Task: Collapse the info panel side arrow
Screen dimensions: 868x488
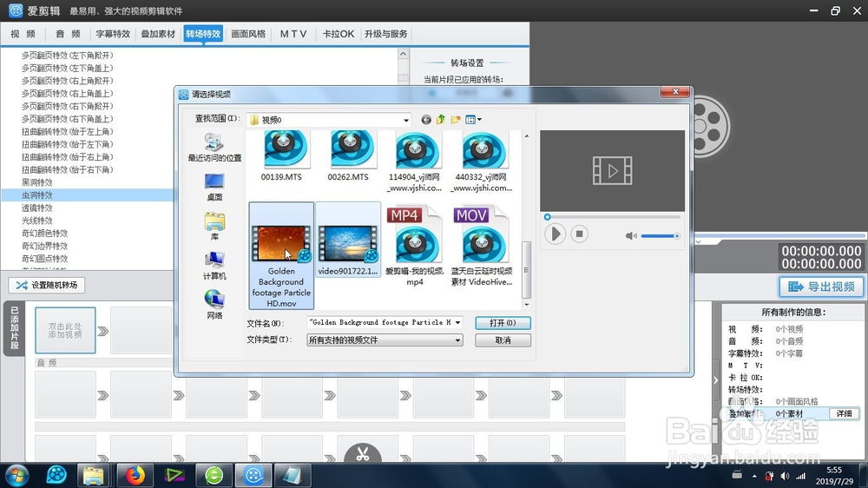Action: pyautogui.click(x=716, y=380)
